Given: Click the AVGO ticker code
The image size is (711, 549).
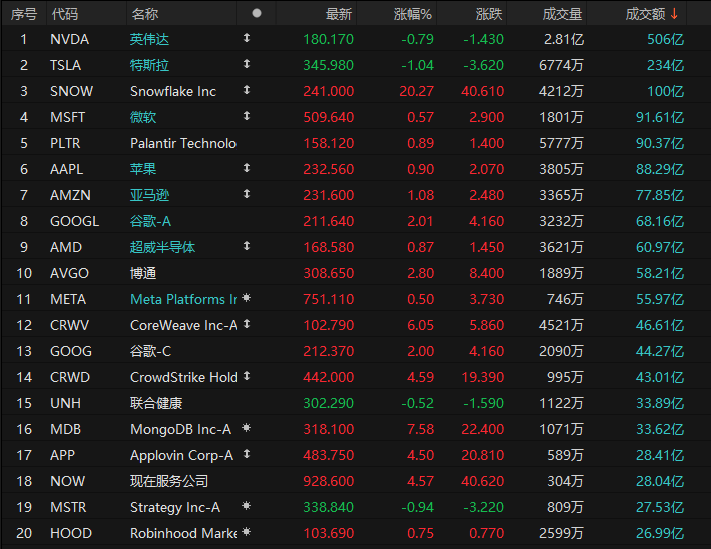Looking at the screenshot, I should [69, 273].
